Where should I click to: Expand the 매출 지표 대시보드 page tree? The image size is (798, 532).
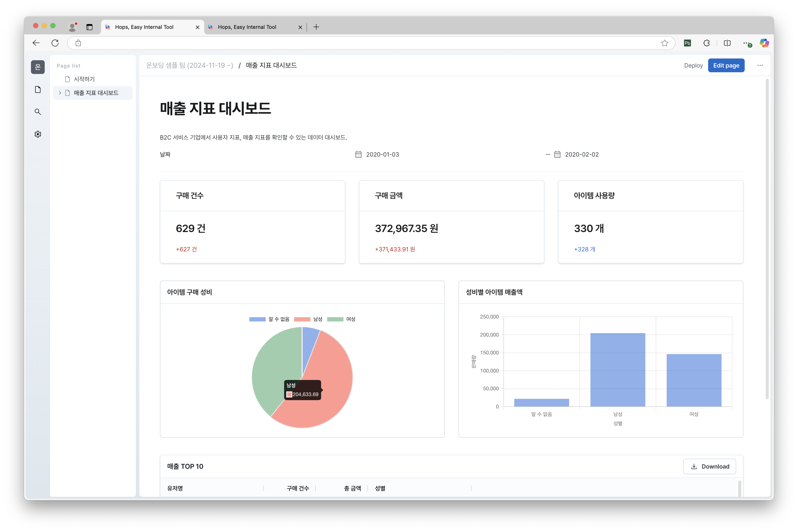(60, 93)
